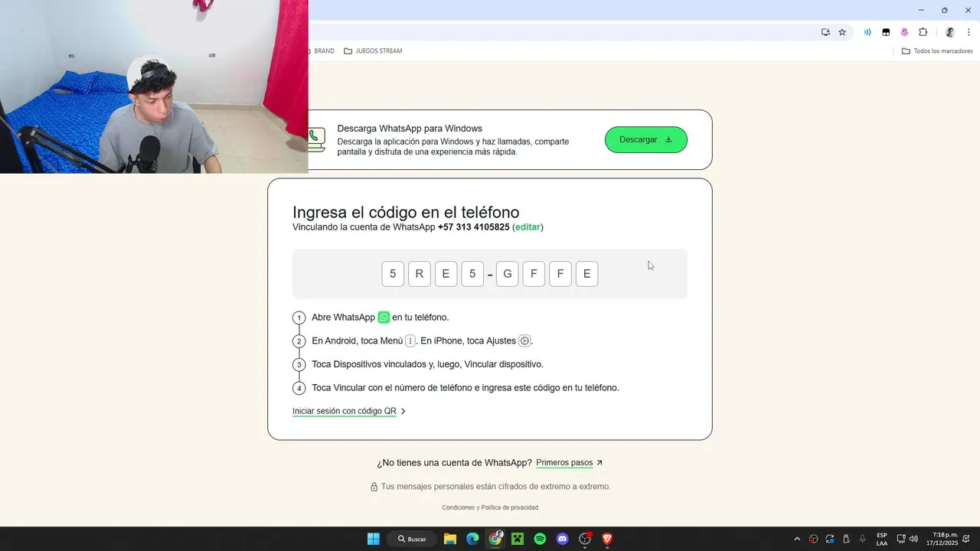Click the network icon in system tray
This screenshot has height=551, width=980.
901,539
